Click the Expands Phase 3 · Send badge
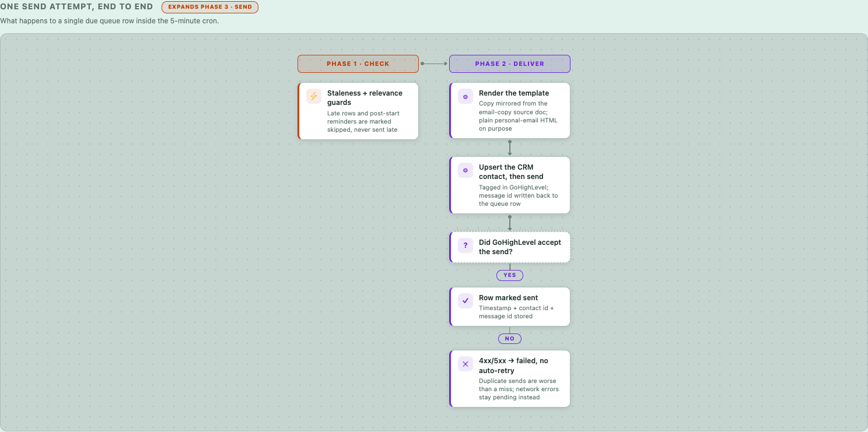 pyautogui.click(x=210, y=7)
